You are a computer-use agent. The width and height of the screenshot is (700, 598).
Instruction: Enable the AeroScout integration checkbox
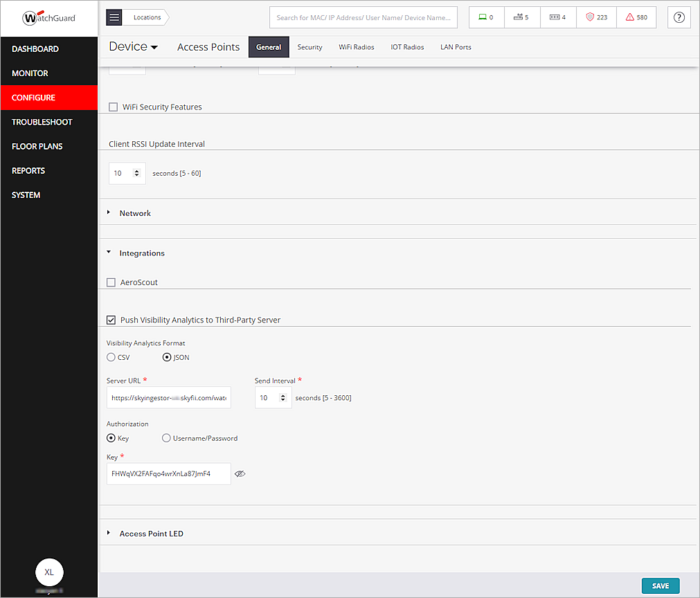111,282
